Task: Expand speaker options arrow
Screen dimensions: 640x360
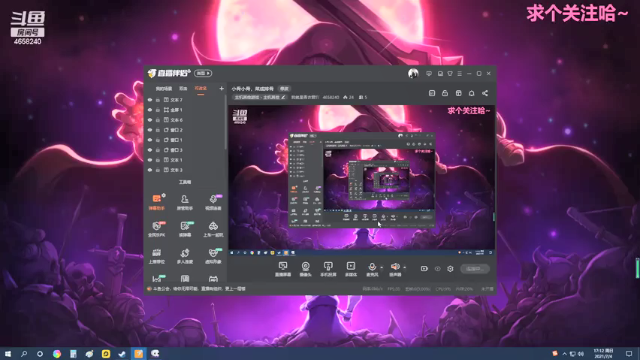Action: [404, 268]
